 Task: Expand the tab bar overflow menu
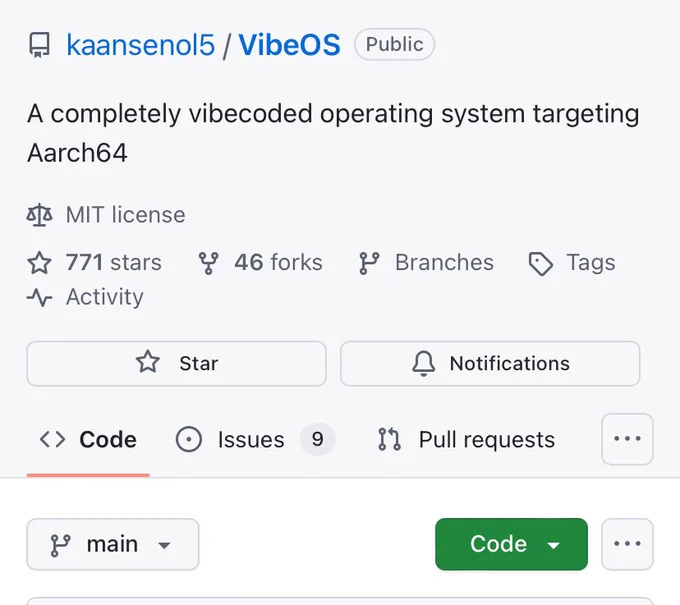[x=627, y=439]
